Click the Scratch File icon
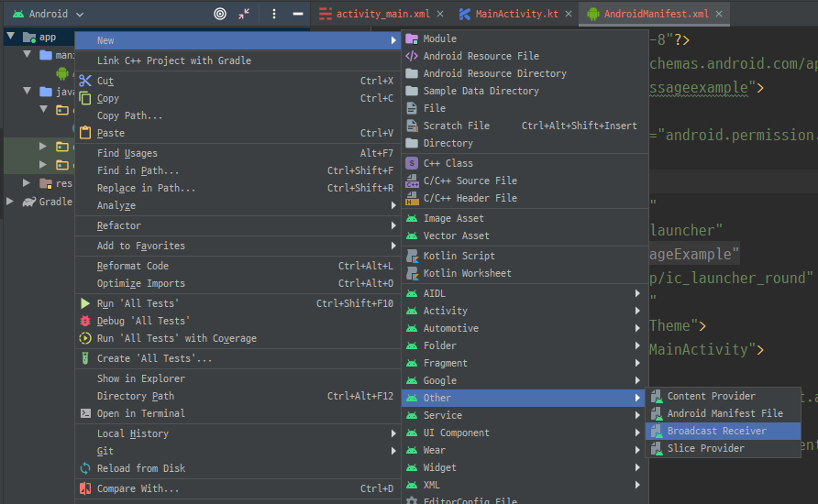Viewport: 818px width, 504px height. click(x=412, y=126)
